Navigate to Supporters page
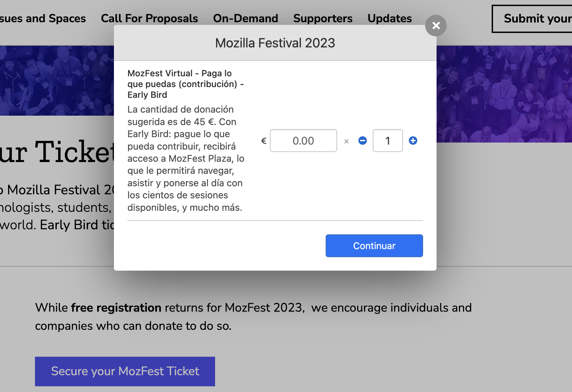Image resolution: width=572 pixels, height=392 pixels. coord(323,18)
